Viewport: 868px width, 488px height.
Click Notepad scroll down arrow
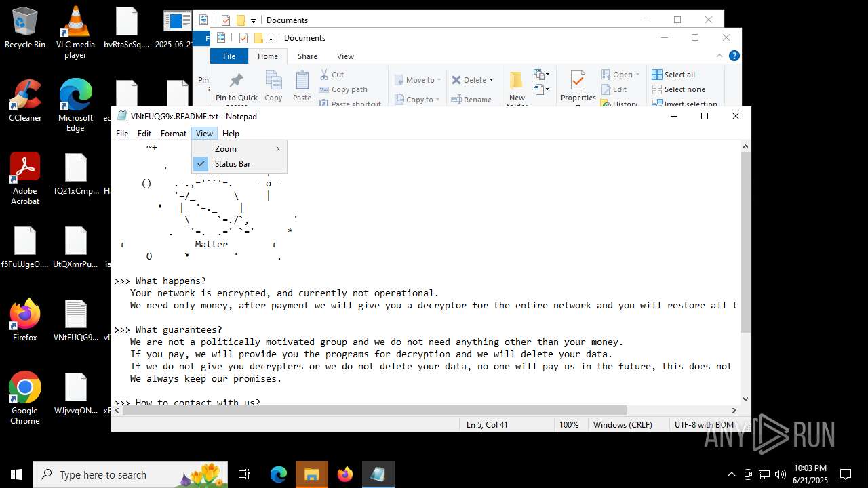click(x=745, y=399)
